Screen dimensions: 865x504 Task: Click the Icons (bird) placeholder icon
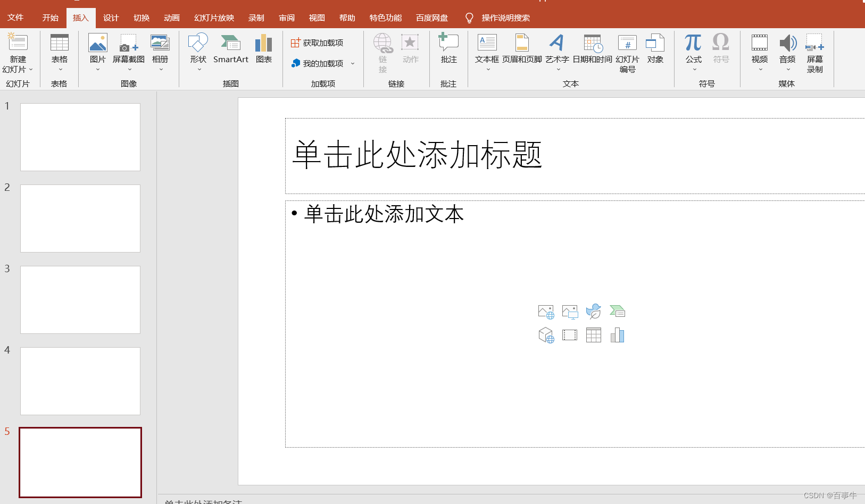tap(594, 312)
